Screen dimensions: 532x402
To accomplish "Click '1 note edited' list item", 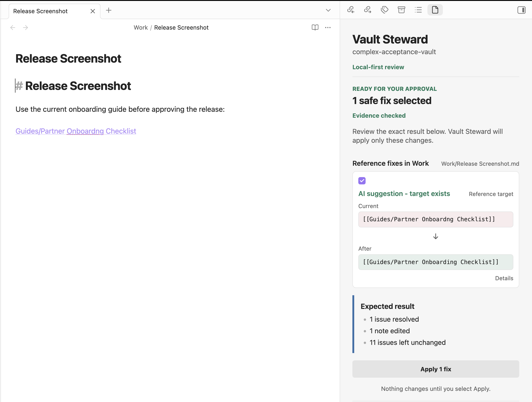I will [x=389, y=331].
